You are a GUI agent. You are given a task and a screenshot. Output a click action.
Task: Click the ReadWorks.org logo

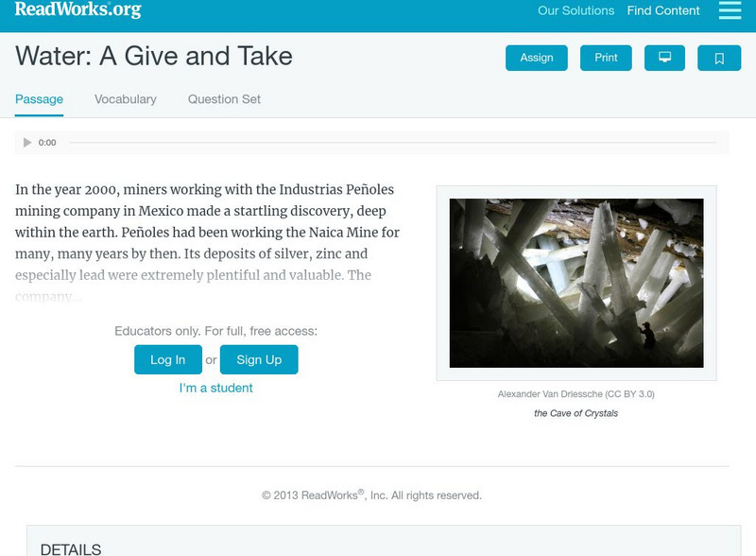78,10
